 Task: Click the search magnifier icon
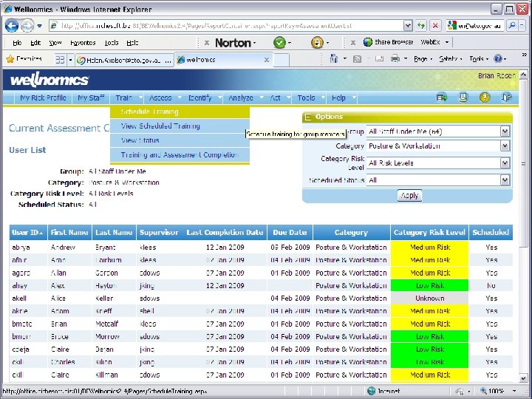click(512, 25)
